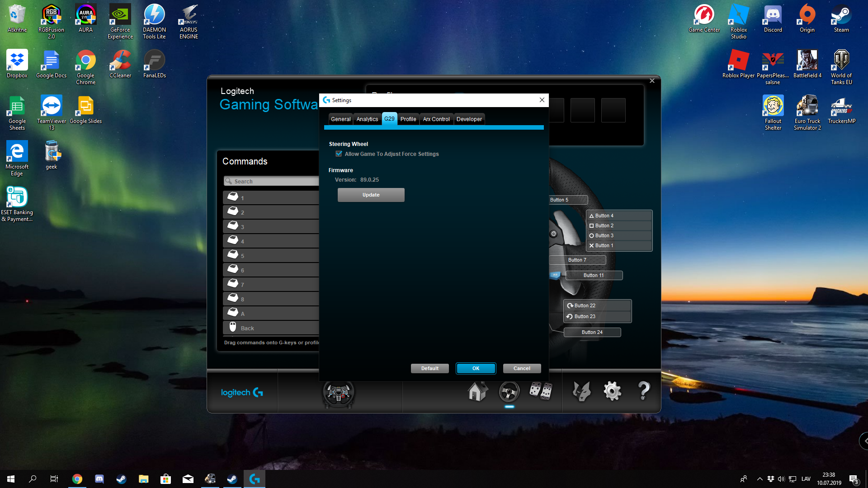This screenshot has height=488, width=868.
Task: Select the pedals icon in bottom toolbar
Action: click(540, 391)
